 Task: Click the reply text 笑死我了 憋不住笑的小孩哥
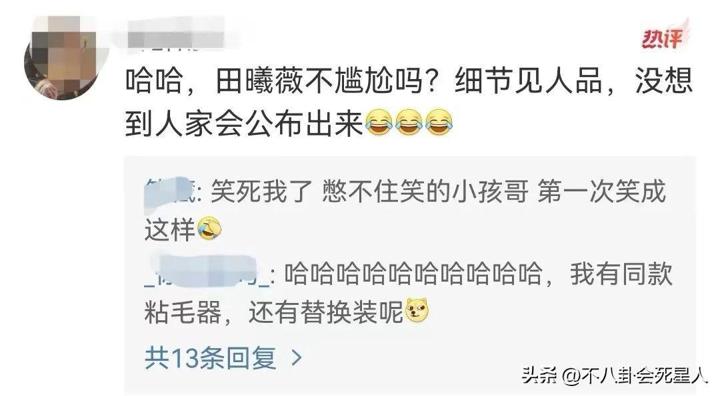click(369, 192)
